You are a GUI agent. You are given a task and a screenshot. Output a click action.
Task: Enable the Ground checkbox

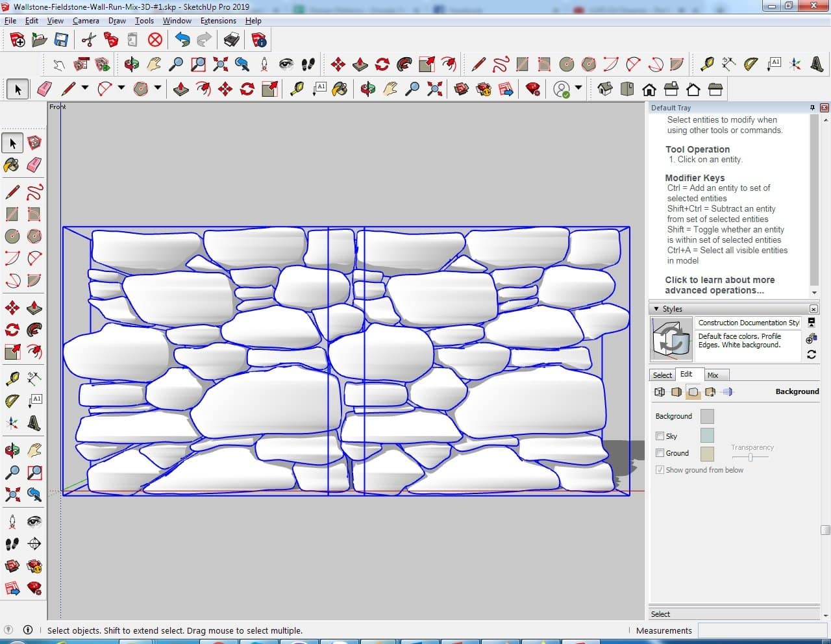click(660, 453)
